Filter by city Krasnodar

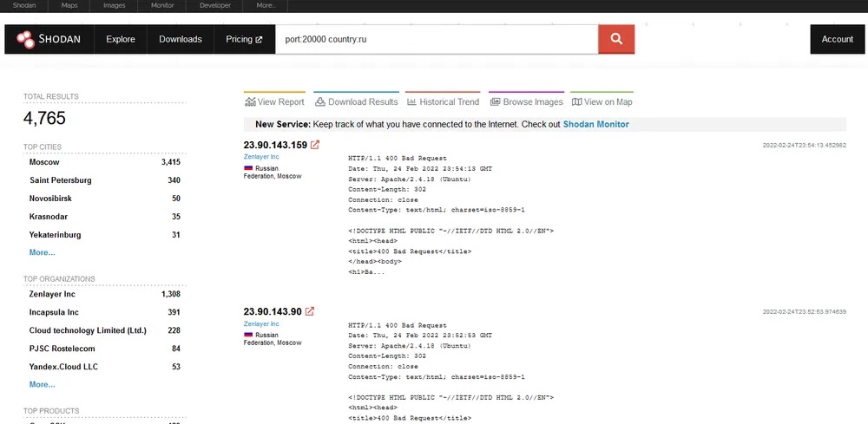point(48,216)
